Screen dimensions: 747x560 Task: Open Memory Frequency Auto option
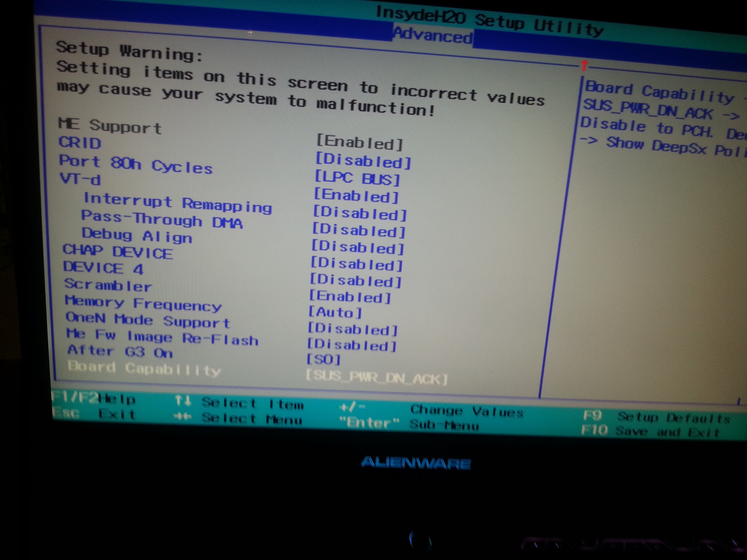coord(335,312)
